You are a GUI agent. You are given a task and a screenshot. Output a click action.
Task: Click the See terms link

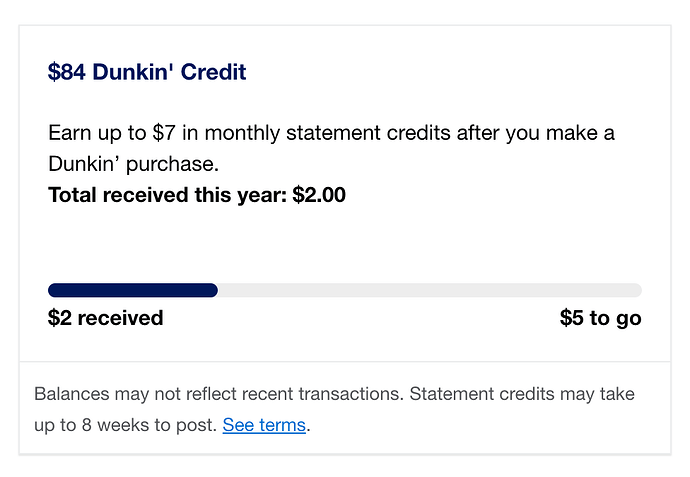[264, 425]
